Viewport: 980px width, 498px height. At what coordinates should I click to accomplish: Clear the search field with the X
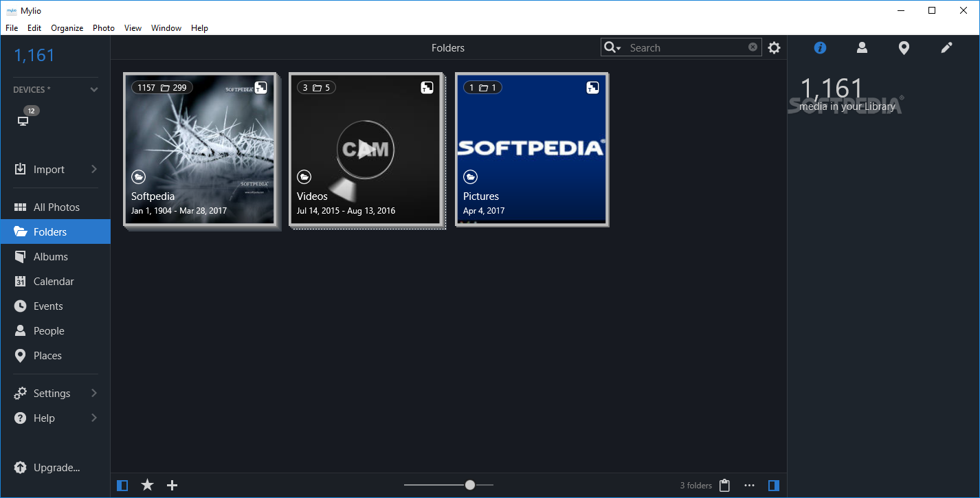(x=753, y=47)
